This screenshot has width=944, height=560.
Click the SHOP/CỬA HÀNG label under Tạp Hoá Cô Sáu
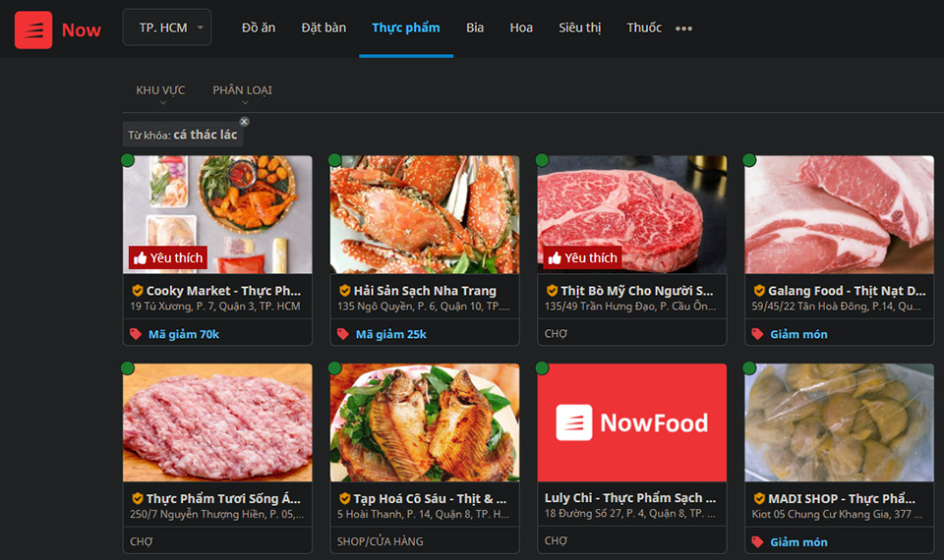[x=380, y=541]
